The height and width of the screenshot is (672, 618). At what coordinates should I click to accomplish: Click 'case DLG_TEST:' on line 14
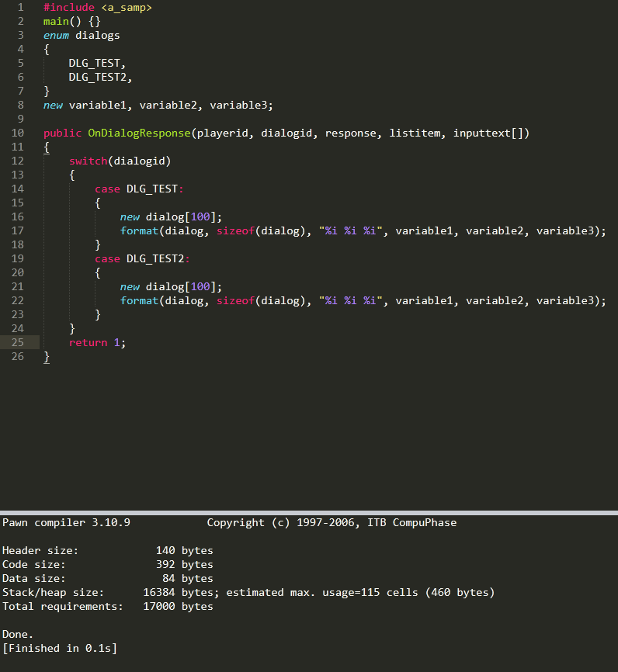pos(139,189)
